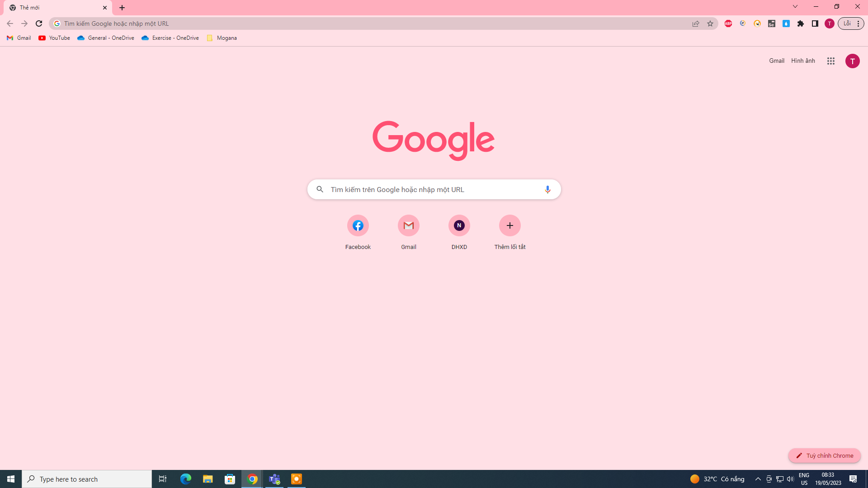Open the DHXD shortcut tile
The image size is (868, 488).
tap(459, 225)
